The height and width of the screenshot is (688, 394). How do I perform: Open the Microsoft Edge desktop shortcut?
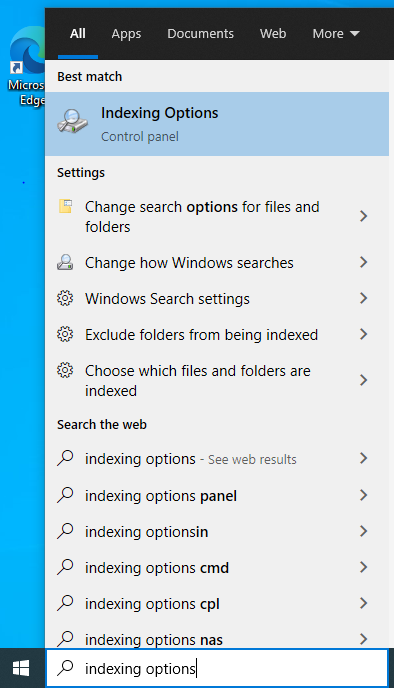[x=26, y=66]
